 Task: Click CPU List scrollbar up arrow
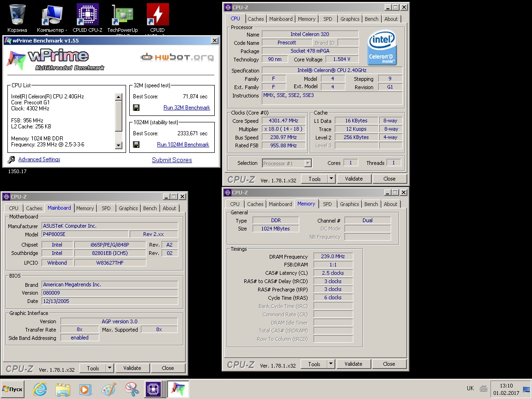[x=118, y=97]
